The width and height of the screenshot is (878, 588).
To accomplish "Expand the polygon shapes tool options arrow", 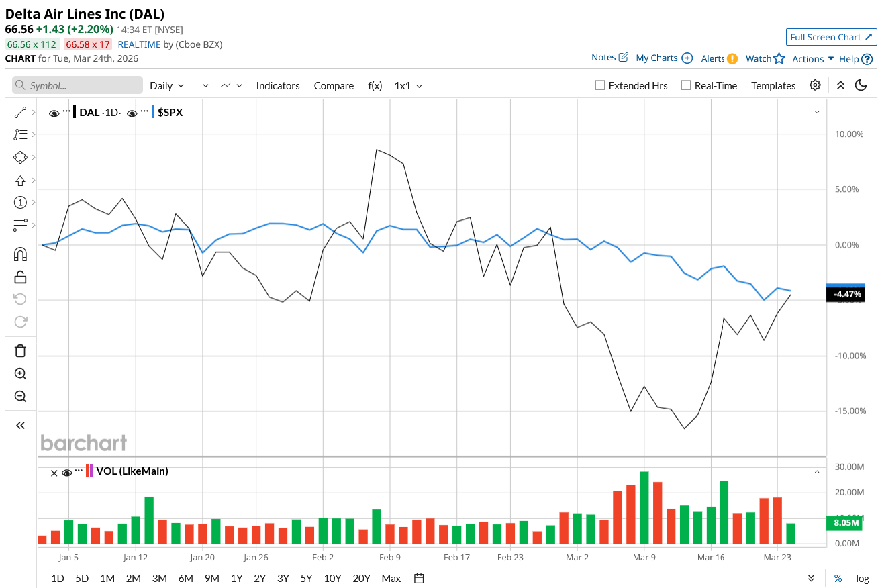I will [34, 158].
